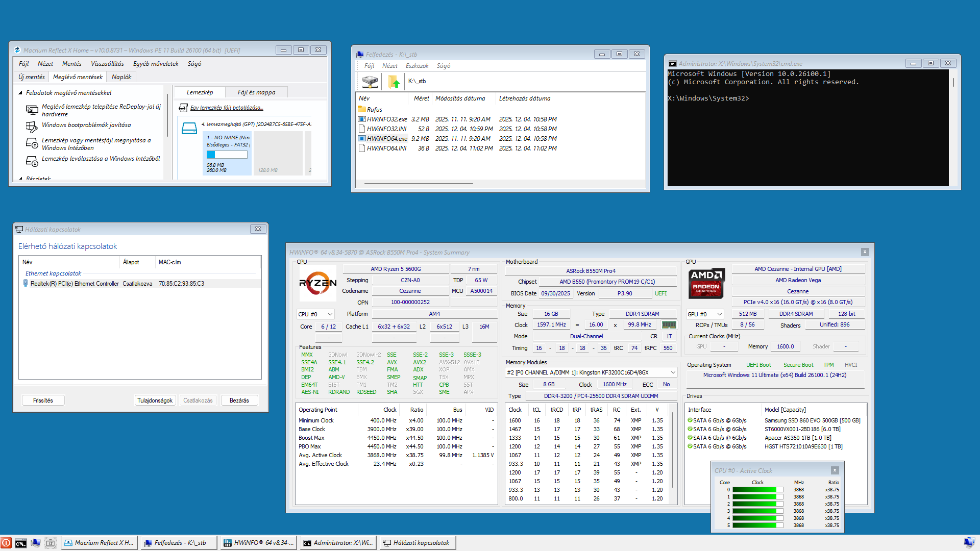The image size is (980, 551).
Task: Open the CPU #0 selector dropdown
Action: pos(330,314)
